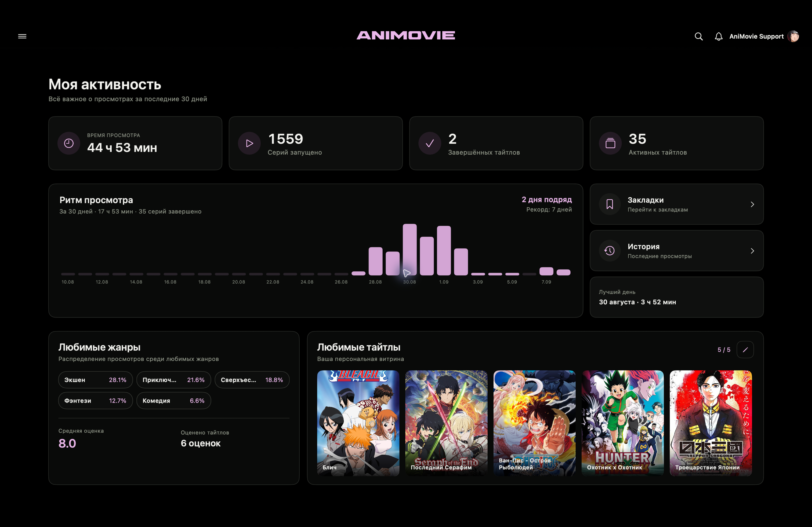Click the AniMovie Support username
This screenshot has width=812, height=527.
[756, 36]
